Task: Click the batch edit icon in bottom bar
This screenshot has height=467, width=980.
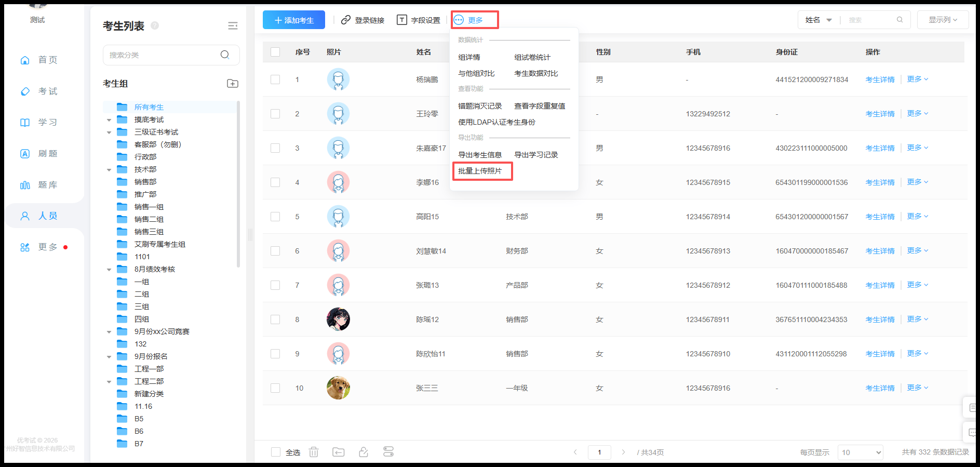Action: tap(364, 452)
